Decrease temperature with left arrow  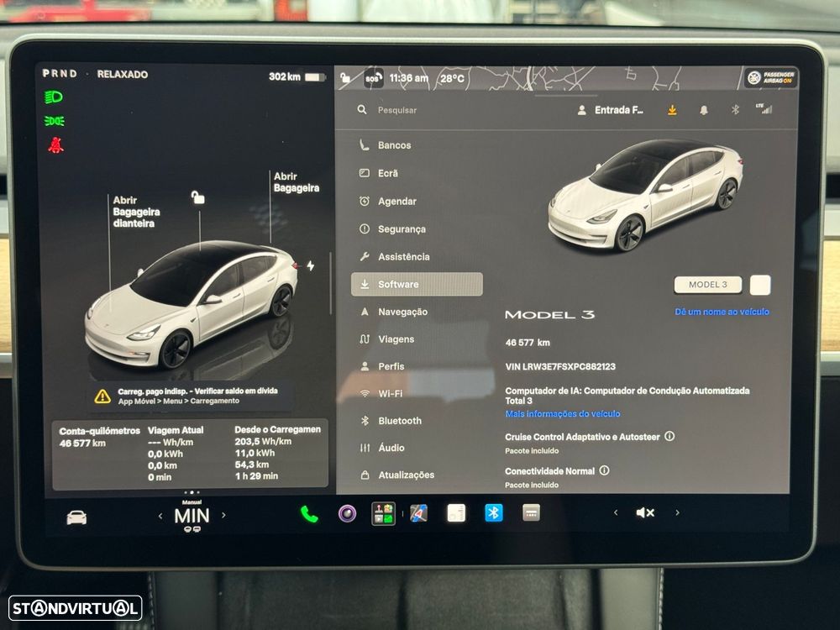point(160,516)
